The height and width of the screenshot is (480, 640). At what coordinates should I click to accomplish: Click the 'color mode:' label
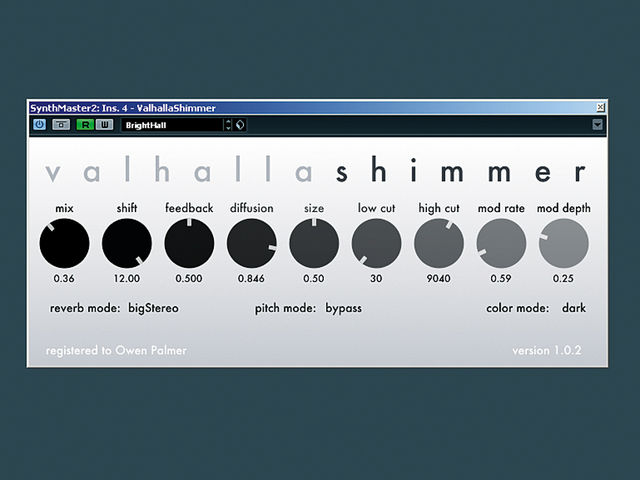click(518, 308)
